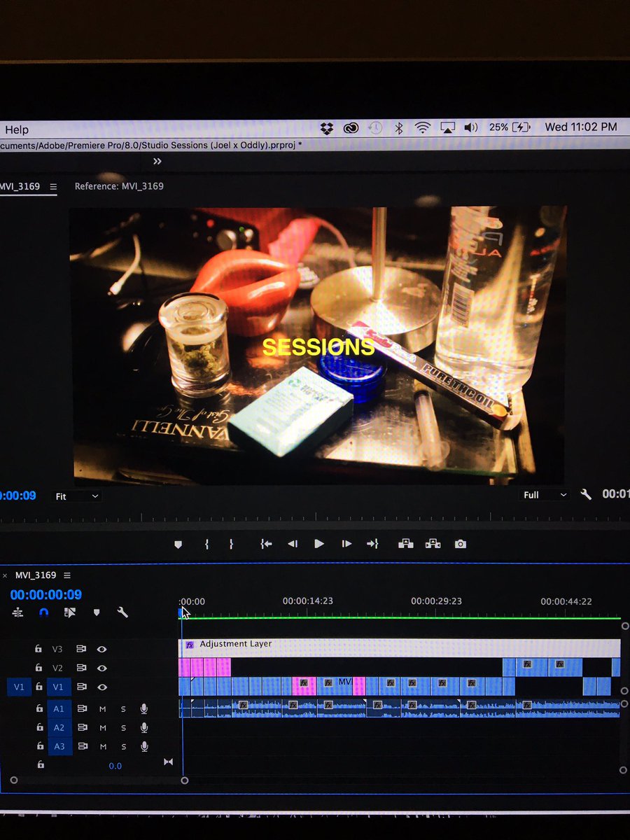Hide the V3 track with eye icon
This screenshot has width=630, height=840.
point(101,648)
